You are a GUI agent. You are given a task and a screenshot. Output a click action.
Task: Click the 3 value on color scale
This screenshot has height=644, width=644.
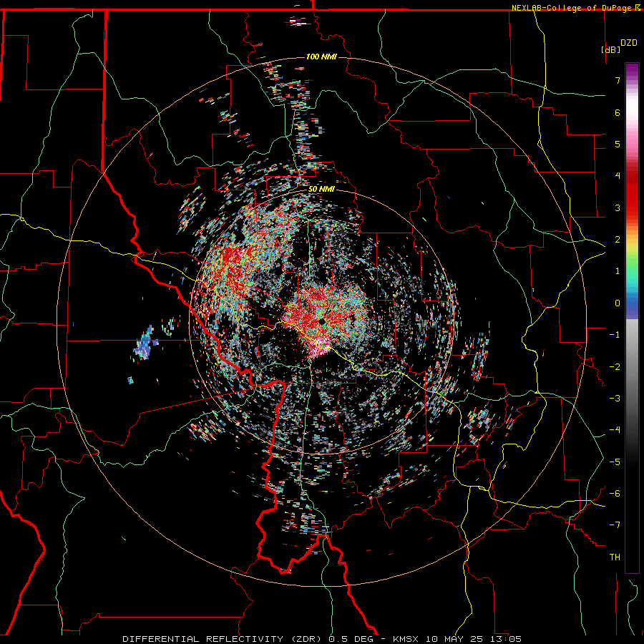tap(618, 208)
